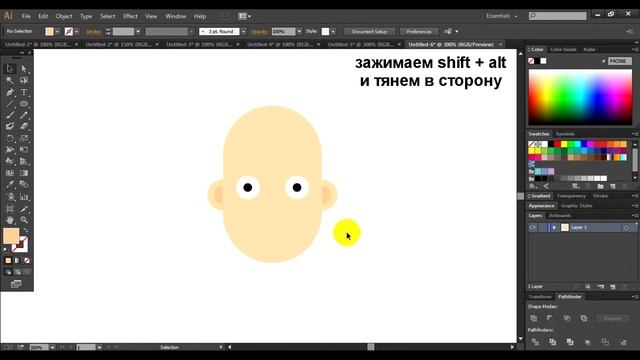The width and height of the screenshot is (640, 360).
Task: Open the brush definition dropdown (3 pt. Round)
Action: (244, 31)
